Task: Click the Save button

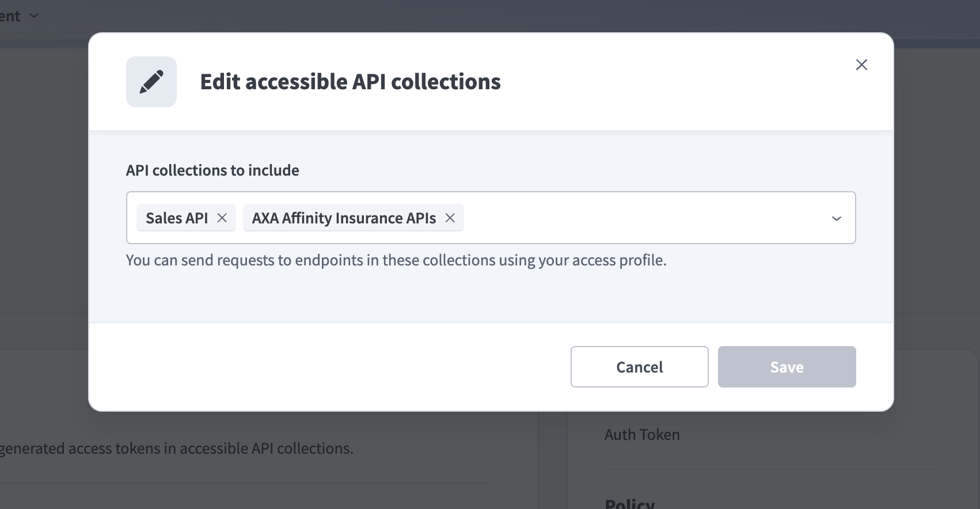Action: coord(787,367)
